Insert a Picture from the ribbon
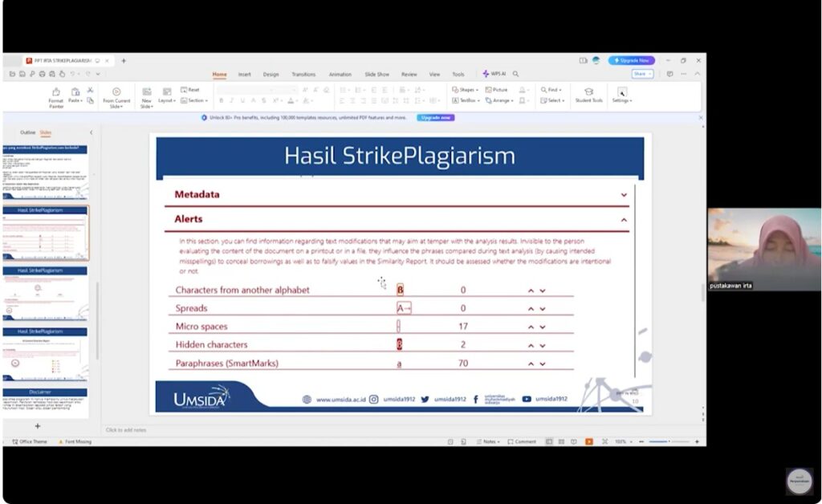The width and height of the screenshot is (822, 504). [x=497, y=90]
